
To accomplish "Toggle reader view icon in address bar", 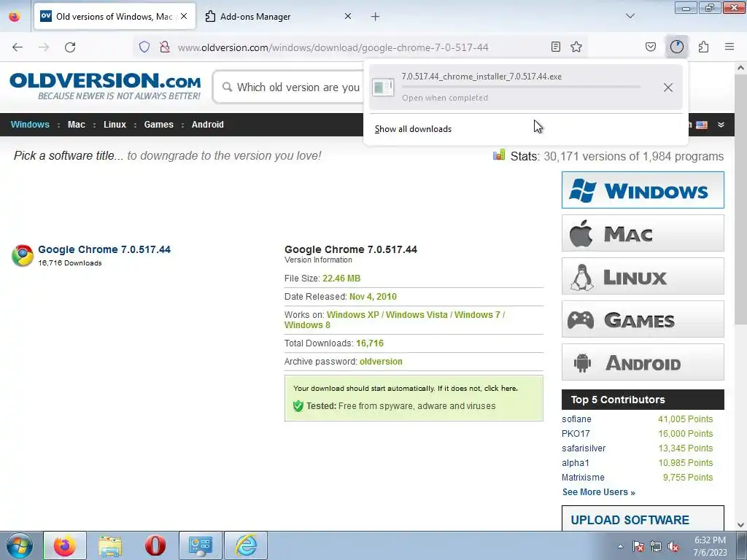I will point(555,47).
